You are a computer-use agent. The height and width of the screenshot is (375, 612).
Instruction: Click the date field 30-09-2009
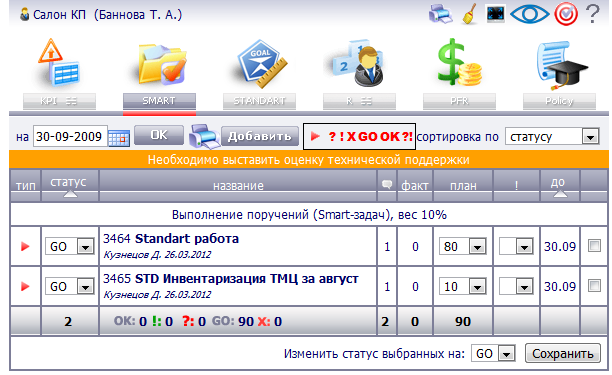point(69,137)
